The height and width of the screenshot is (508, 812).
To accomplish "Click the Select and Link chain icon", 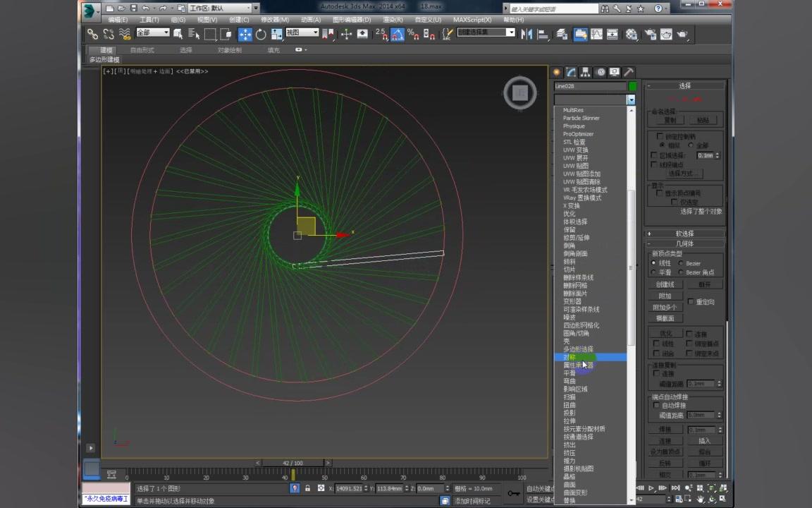I will [92, 34].
